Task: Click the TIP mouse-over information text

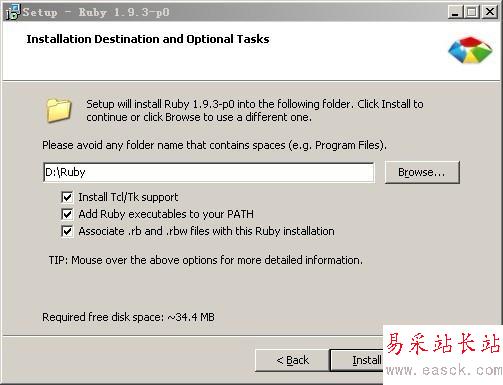Action: tap(206, 260)
